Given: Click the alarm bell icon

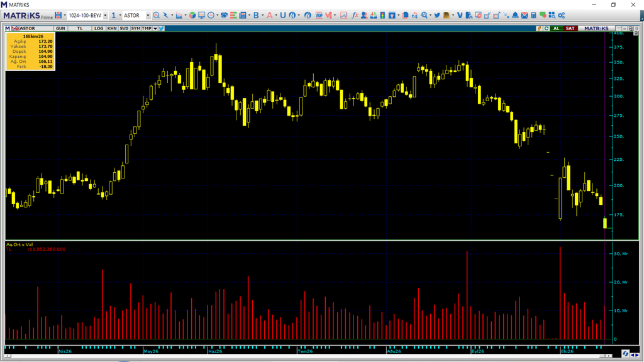Looking at the screenshot, I should [x=515, y=15].
